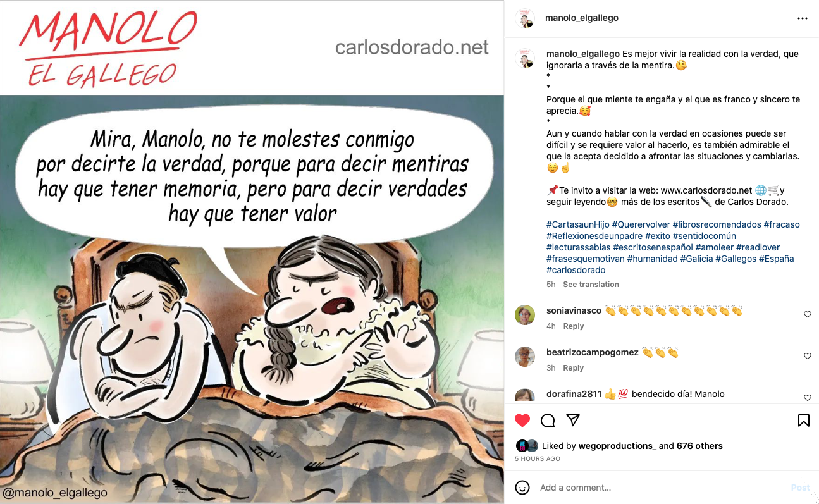The image size is (819, 504).
Task: Reply to beatrizocampogomez's comment
Action: tap(573, 368)
